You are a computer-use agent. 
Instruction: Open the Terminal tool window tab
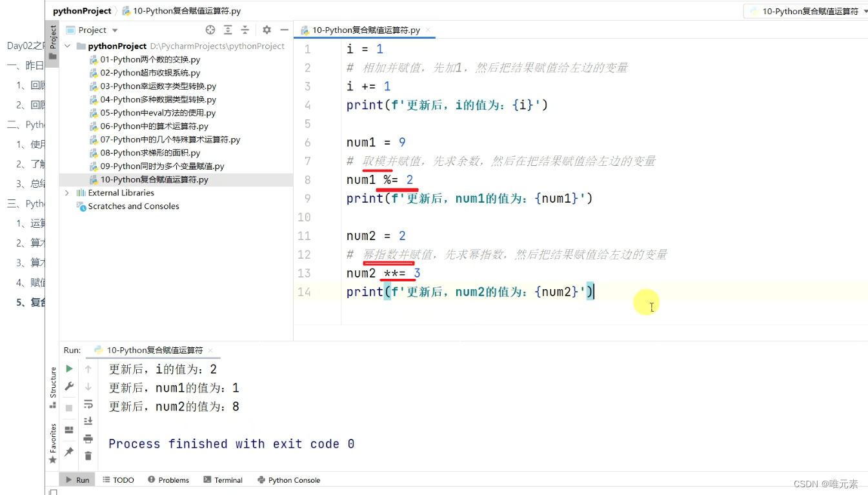point(223,480)
